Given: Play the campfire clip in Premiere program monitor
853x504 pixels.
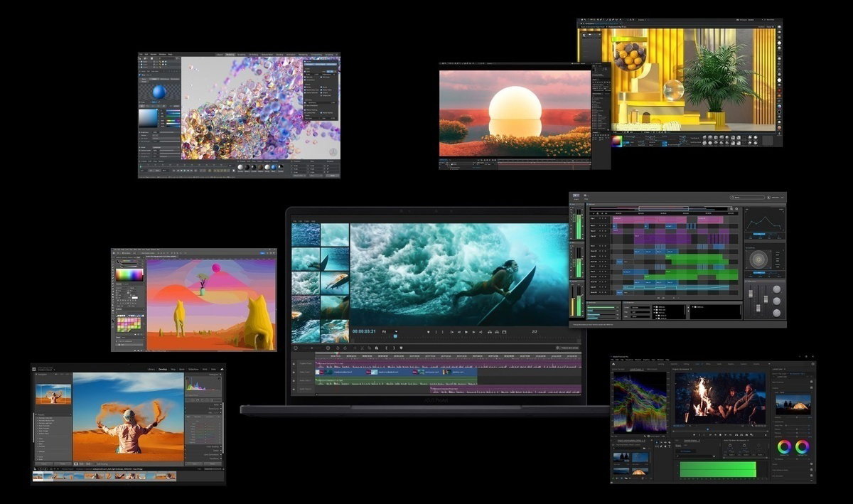Looking at the screenshot, I should tap(720, 435).
